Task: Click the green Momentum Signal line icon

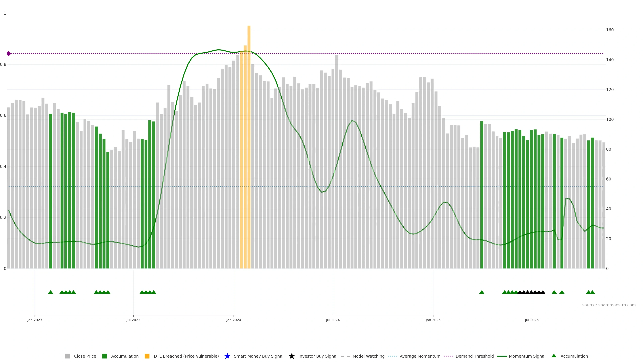Action: 502,356
